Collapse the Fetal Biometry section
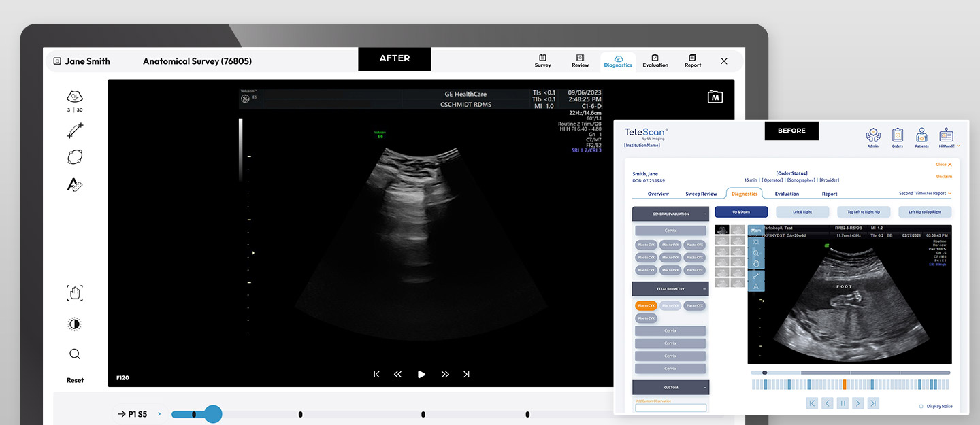980x425 pixels. [x=704, y=289]
